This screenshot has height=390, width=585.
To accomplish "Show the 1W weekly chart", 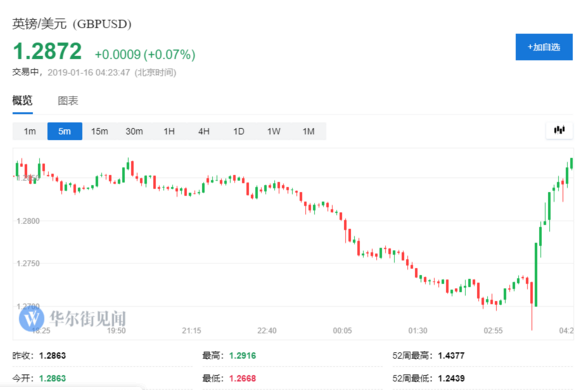I will coord(273,131).
